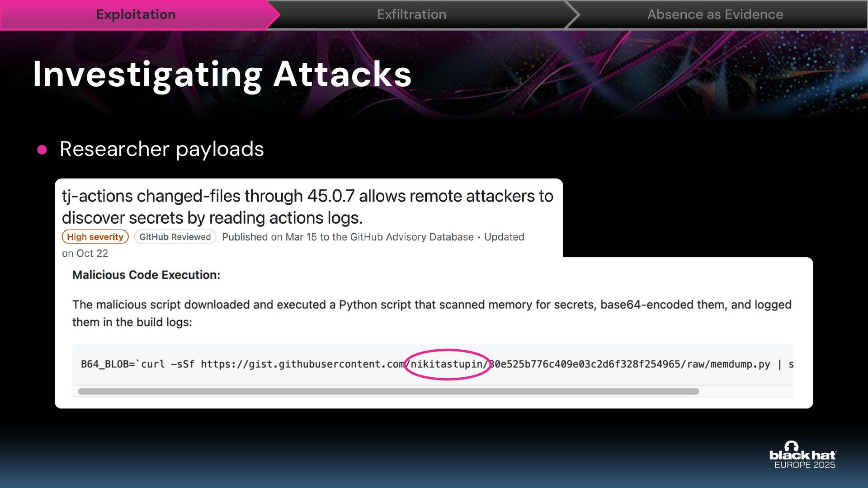Click the chevron arrow after Exfiltration
This screenshot has height=488, width=868.
pos(572,14)
